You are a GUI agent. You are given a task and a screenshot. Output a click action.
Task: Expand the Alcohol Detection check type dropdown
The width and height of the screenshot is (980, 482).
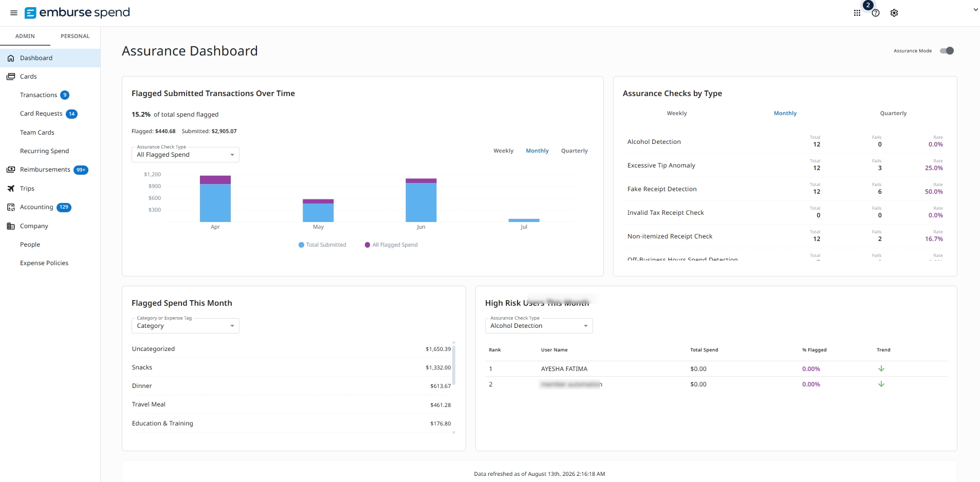pos(539,326)
